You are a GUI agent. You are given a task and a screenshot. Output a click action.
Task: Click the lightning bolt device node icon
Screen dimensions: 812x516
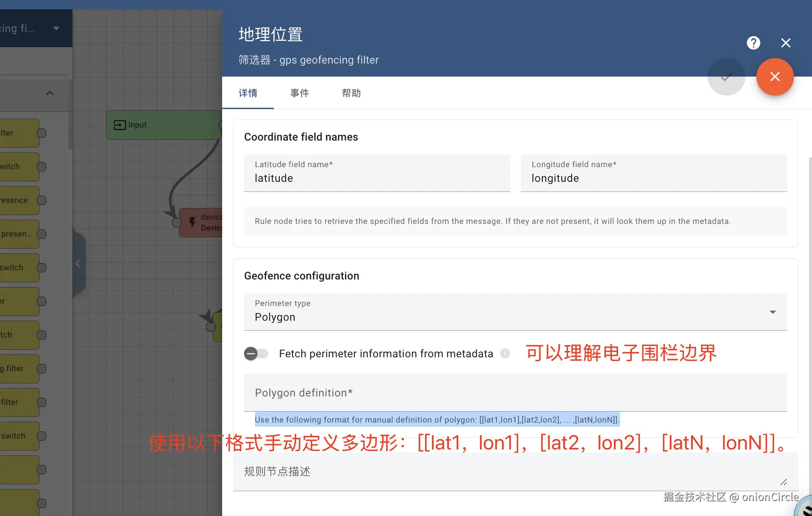[192, 222]
